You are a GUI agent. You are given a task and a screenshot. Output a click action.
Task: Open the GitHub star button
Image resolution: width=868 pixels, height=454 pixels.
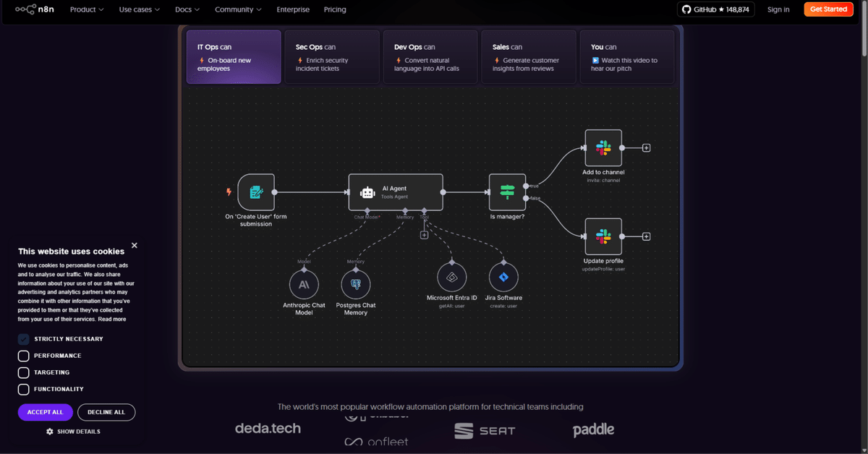(x=715, y=9)
